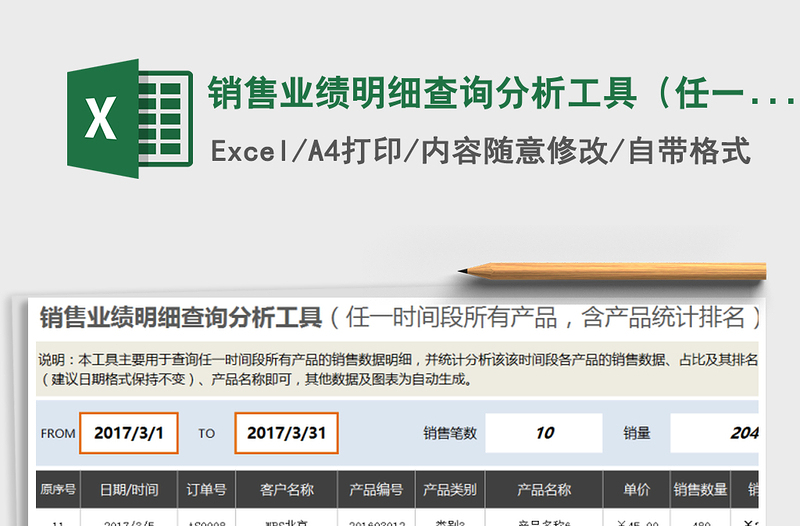Click the 销售笔数 value cell showing 10

tap(544, 433)
